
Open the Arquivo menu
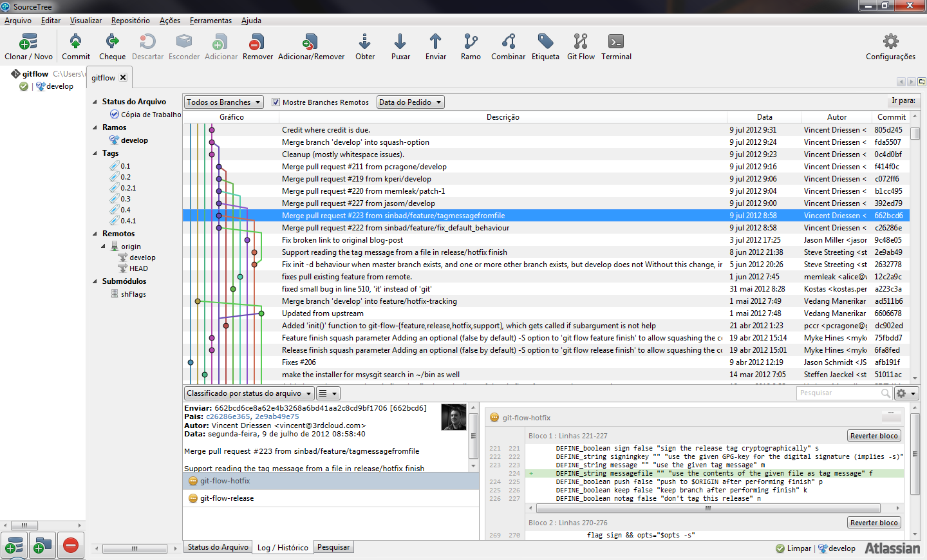pos(18,21)
